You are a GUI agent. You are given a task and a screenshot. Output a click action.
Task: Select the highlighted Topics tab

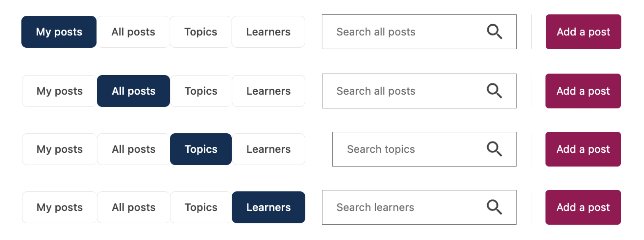[x=201, y=149]
